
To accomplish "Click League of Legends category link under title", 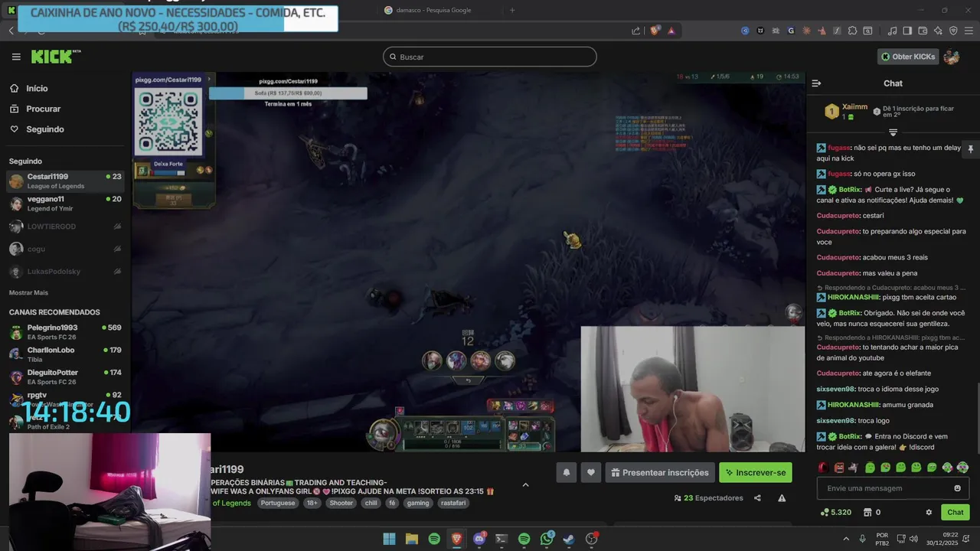I will (230, 503).
